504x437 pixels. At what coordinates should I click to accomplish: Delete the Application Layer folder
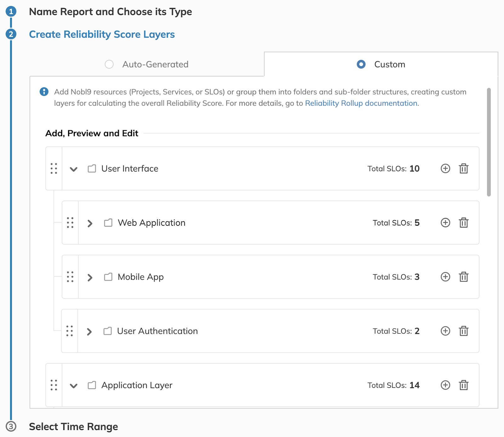click(x=463, y=385)
